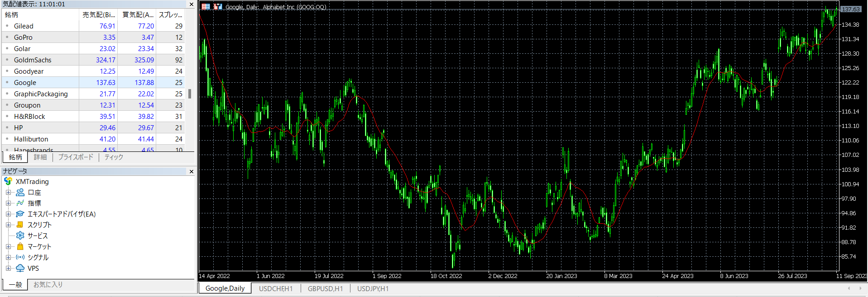Click the 口座 accounts people icon
The image size is (868, 297).
20,192
